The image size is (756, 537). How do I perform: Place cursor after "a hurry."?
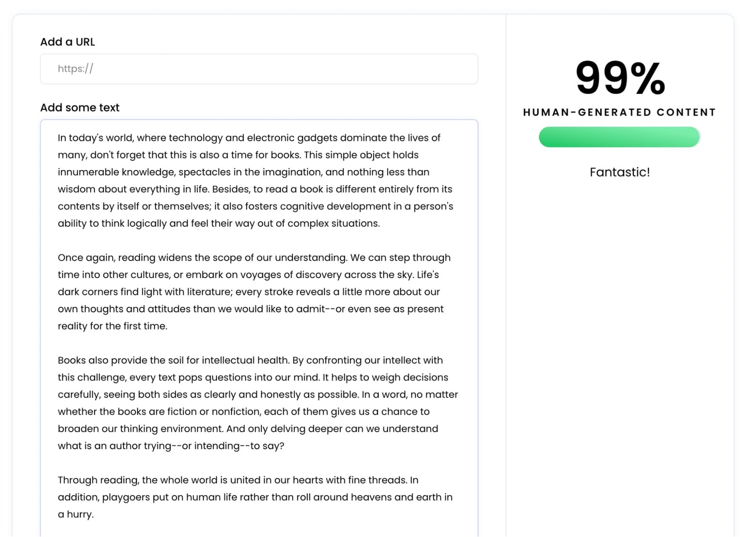click(x=94, y=514)
